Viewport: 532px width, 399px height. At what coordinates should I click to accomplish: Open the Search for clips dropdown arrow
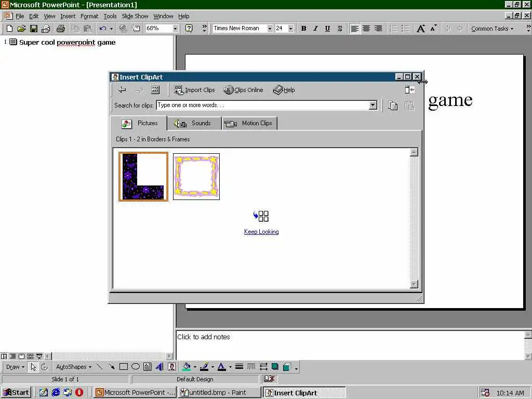[x=373, y=105]
